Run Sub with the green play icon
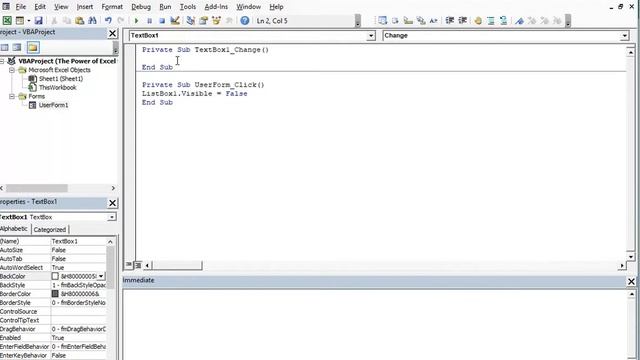The image size is (640, 360). tap(136, 20)
